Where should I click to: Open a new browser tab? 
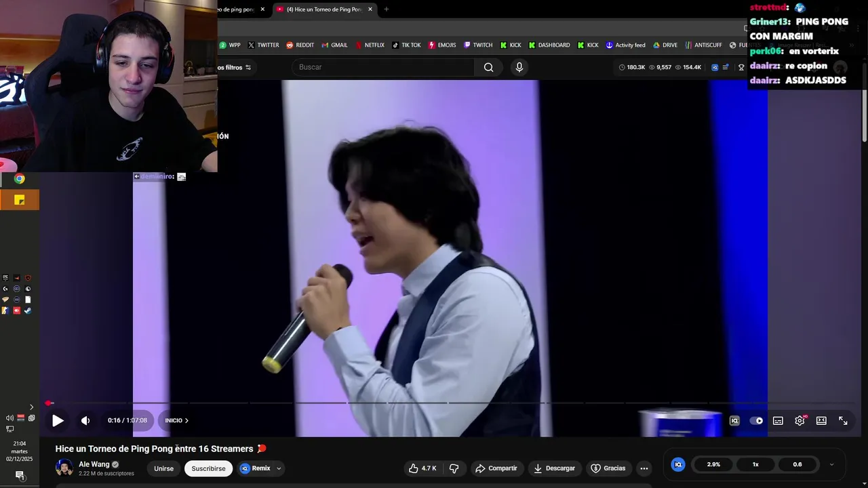click(387, 9)
